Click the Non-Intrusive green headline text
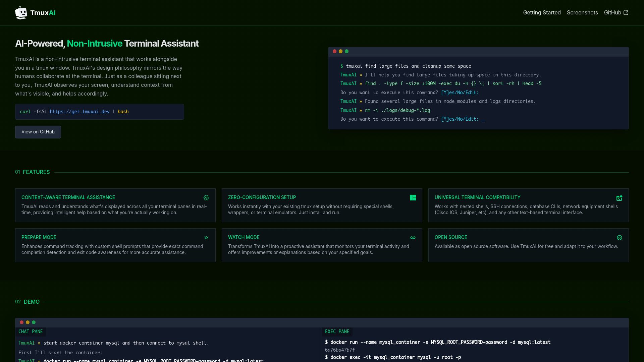Viewport: 644px width, 362px height. tap(95, 43)
